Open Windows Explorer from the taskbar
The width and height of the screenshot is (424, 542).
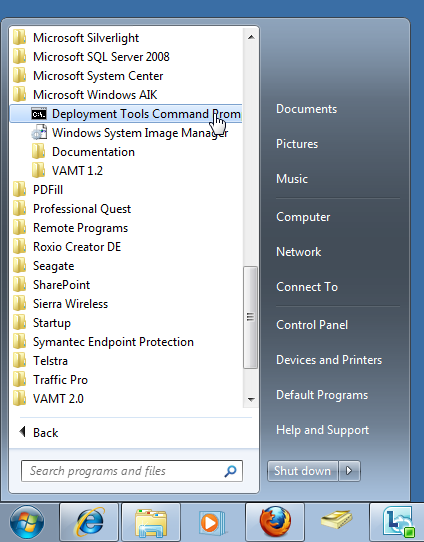point(151,522)
